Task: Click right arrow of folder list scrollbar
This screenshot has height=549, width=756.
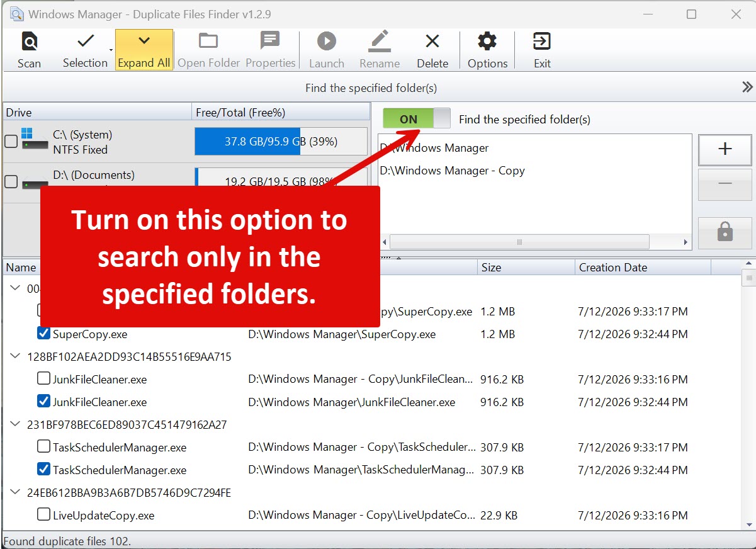Action: tap(685, 242)
